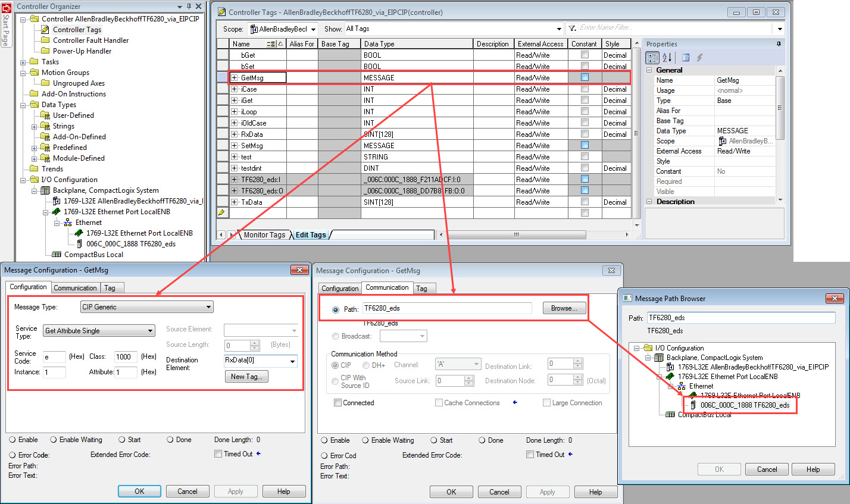Enable the Connected checkbox in Communication tab
The width and height of the screenshot is (850, 504).
tap(338, 403)
